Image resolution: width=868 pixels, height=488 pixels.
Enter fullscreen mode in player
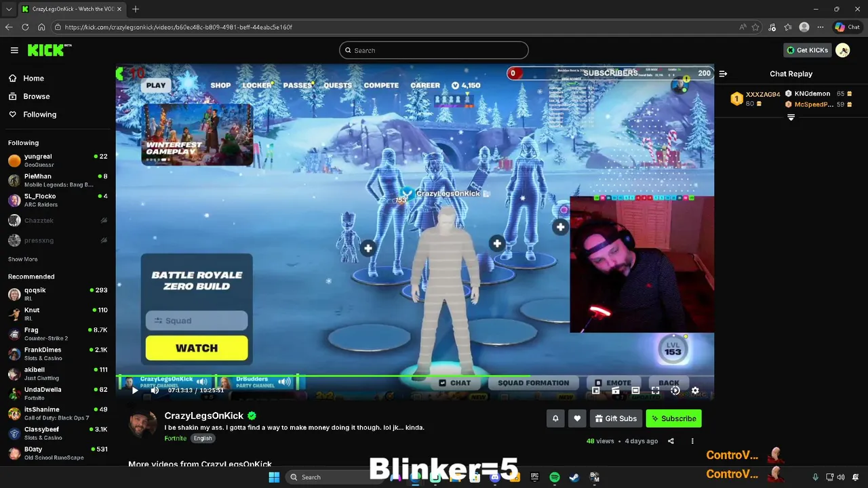(655, 390)
